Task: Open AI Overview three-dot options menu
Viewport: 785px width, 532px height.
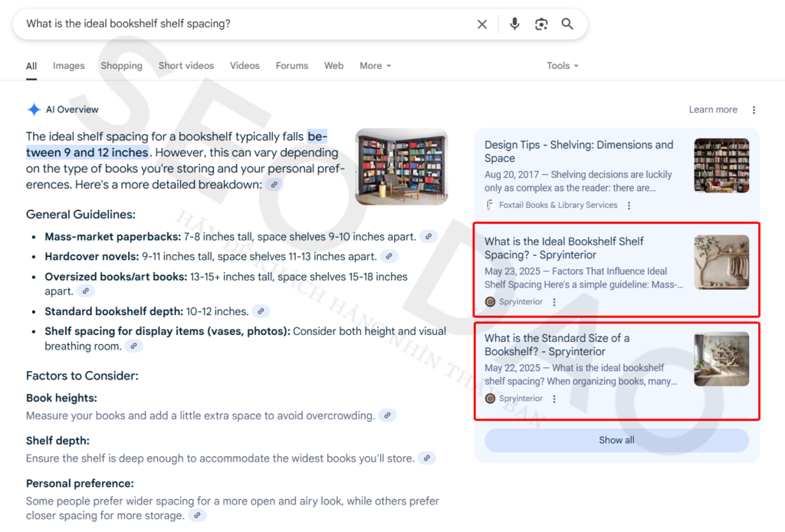Action: coord(754,110)
